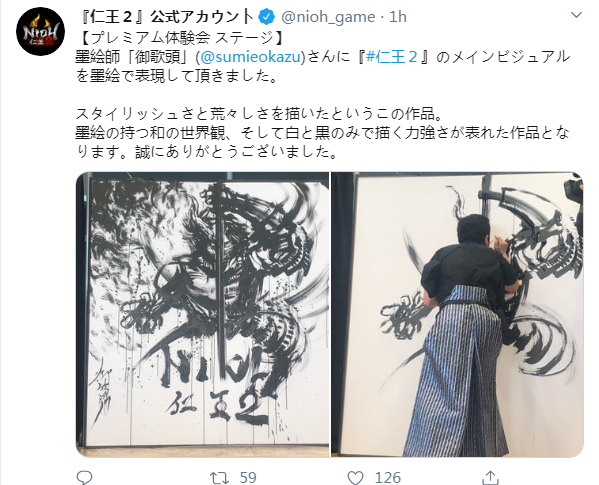Image resolution: width=599 pixels, height=485 pixels.
Task: Click the line beginning スタイリッシュさと荒々しさ
Action: [x=259, y=114]
